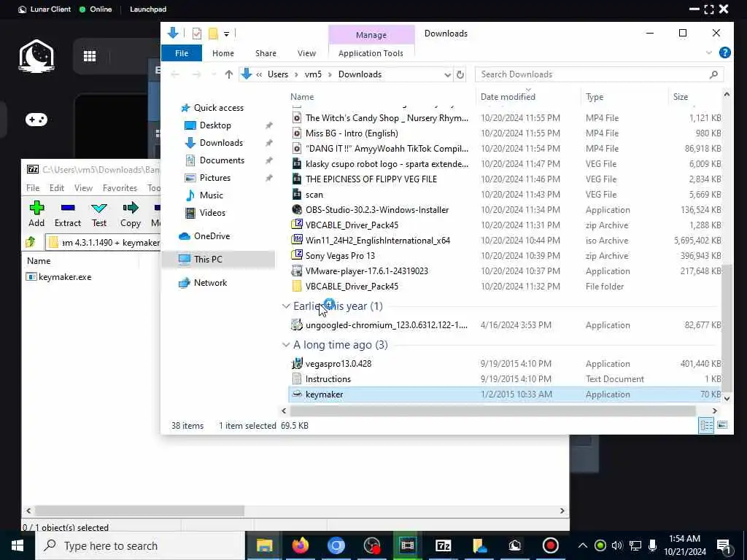Click the Explorer horizontal scrollbar
The image size is (747, 560).
[x=493, y=411]
